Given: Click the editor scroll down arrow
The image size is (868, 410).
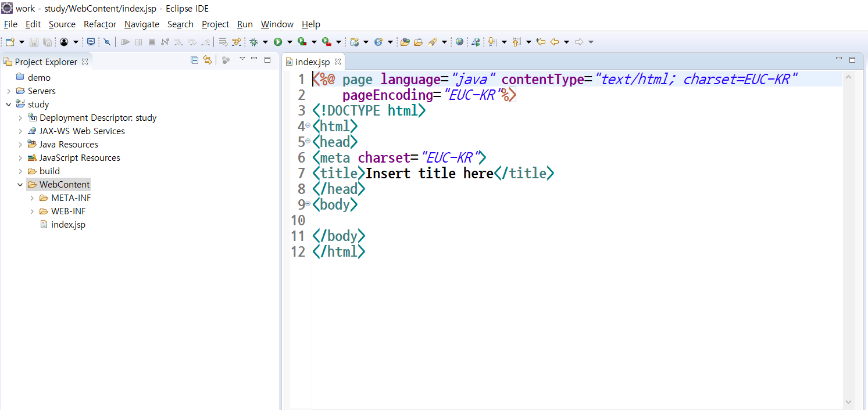Looking at the screenshot, I should coord(848,402).
